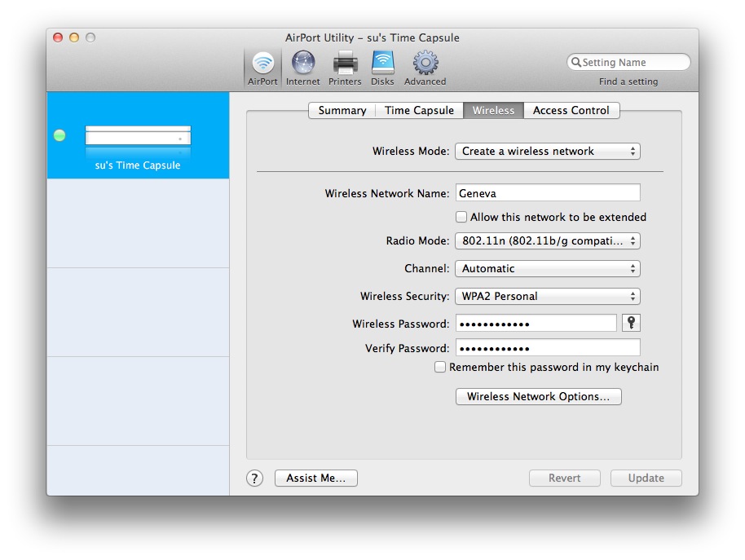Switch to the Summary tab
Image resolution: width=745 pixels, height=560 pixels.
pos(342,110)
